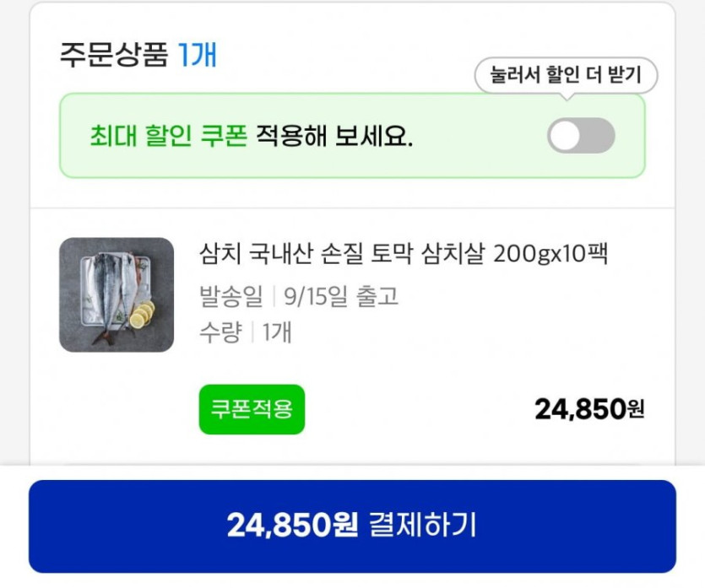Click the blue checkout bar at the bottom
705x588 pixels.
352,526
